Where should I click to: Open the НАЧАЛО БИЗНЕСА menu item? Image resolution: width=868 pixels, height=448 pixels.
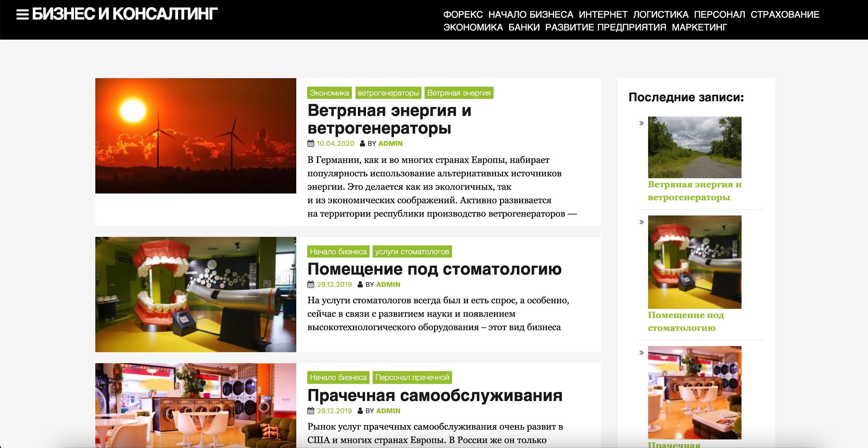(531, 14)
